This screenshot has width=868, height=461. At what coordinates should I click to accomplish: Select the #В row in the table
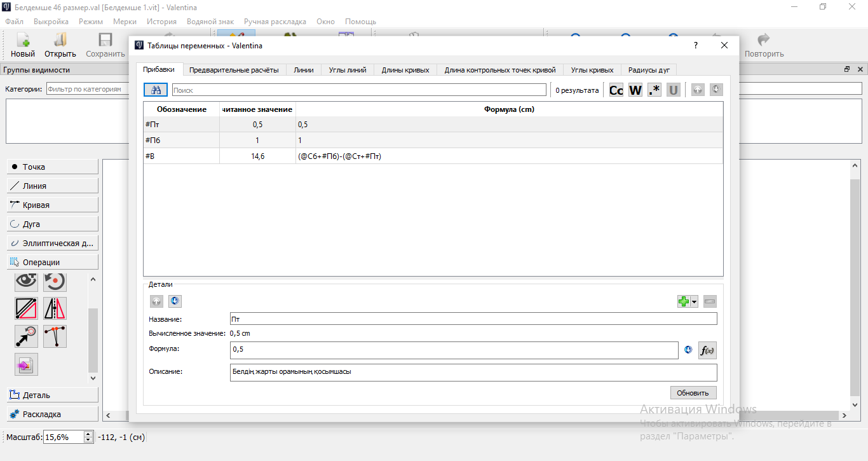coord(433,156)
